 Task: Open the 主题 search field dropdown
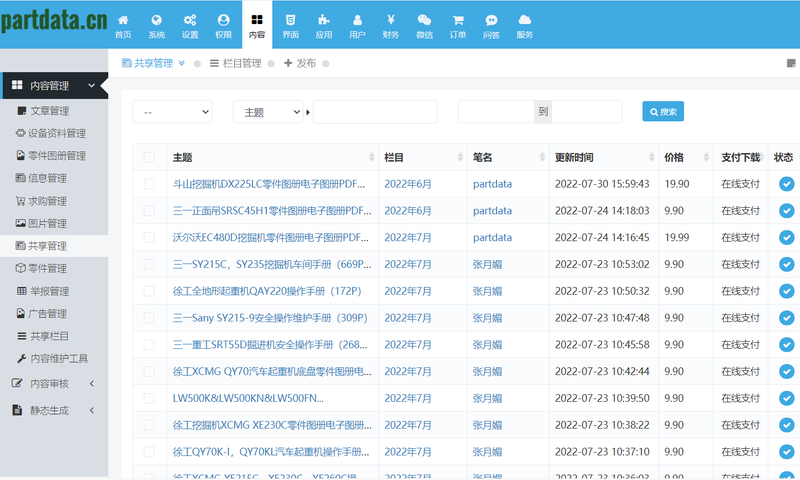click(x=268, y=112)
